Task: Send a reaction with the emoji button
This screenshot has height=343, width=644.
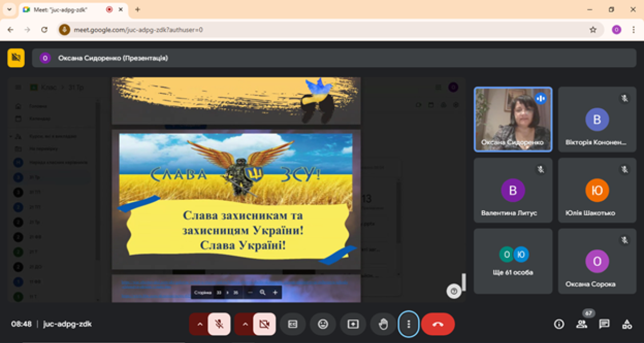Action: tap(323, 324)
